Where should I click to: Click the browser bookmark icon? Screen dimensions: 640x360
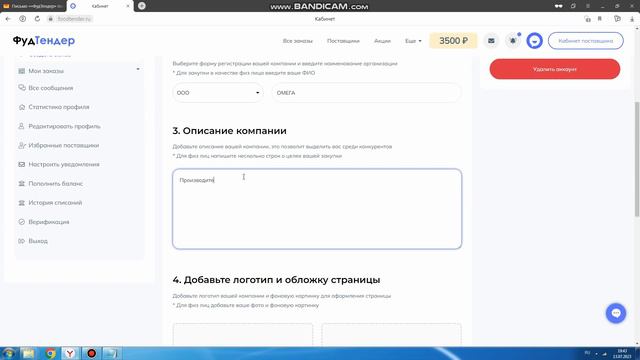click(x=600, y=19)
